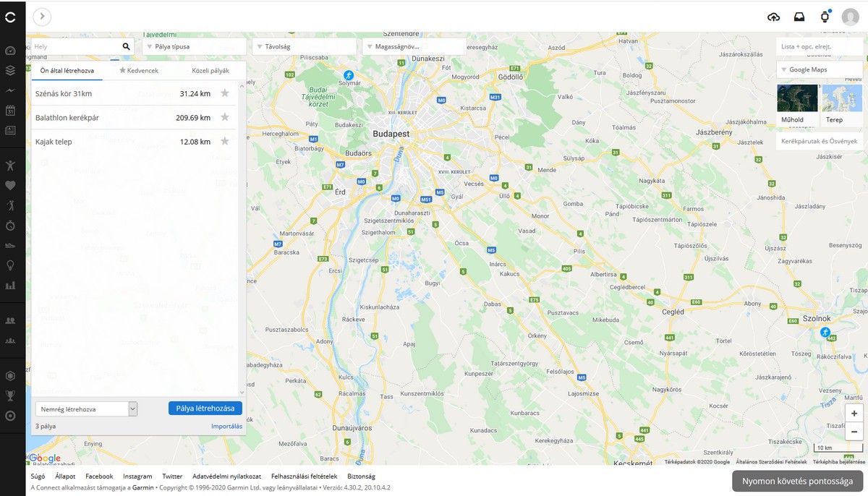Open the Biztonság footer link
The height and width of the screenshot is (496, 868).
point(361,476)
